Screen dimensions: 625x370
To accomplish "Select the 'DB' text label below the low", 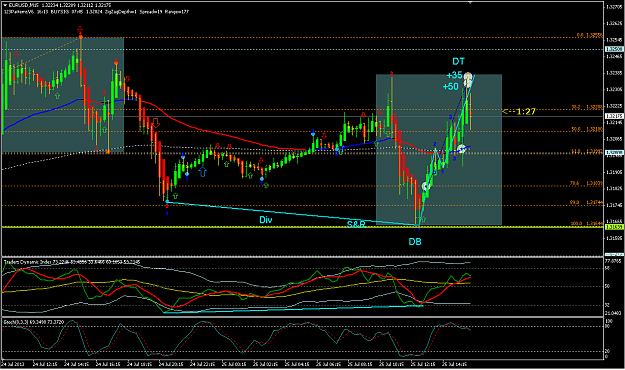I will click(x=415, y=242).
